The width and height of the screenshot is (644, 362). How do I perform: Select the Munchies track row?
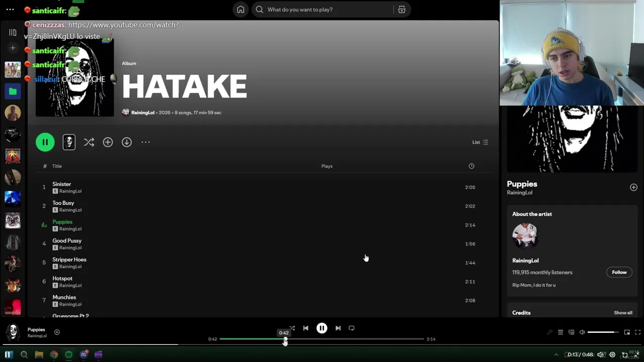click(263, 300)
